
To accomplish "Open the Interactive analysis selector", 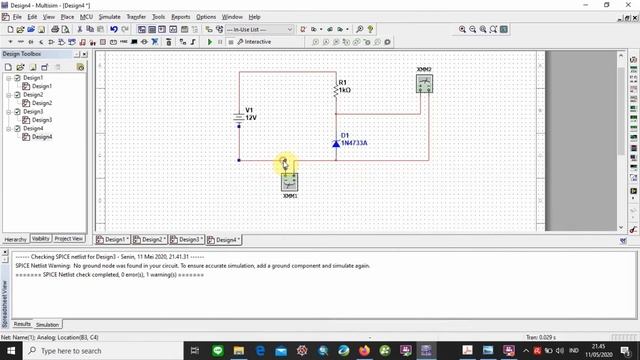I will coord(254,42).
